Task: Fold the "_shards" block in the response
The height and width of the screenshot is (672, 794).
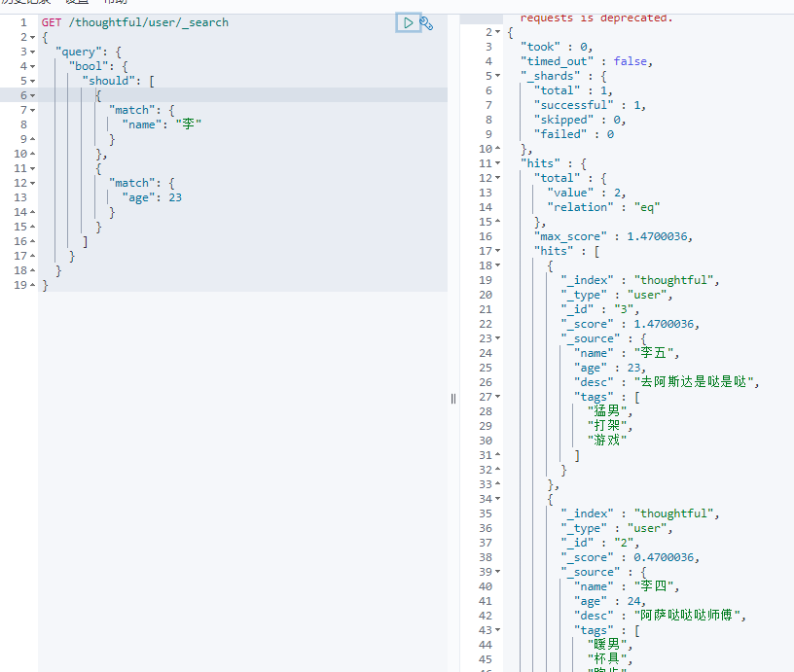Action: [498, 76]
